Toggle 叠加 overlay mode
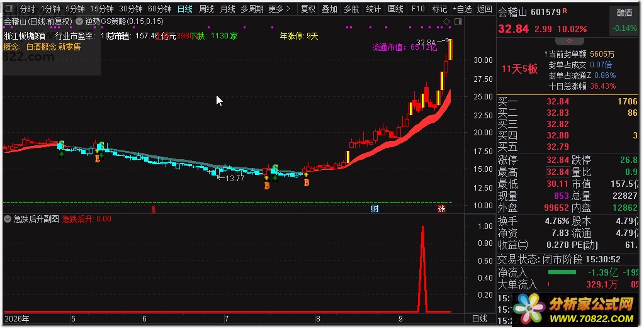The height and width of the screenshot is (329, 644). coord(329,9)
